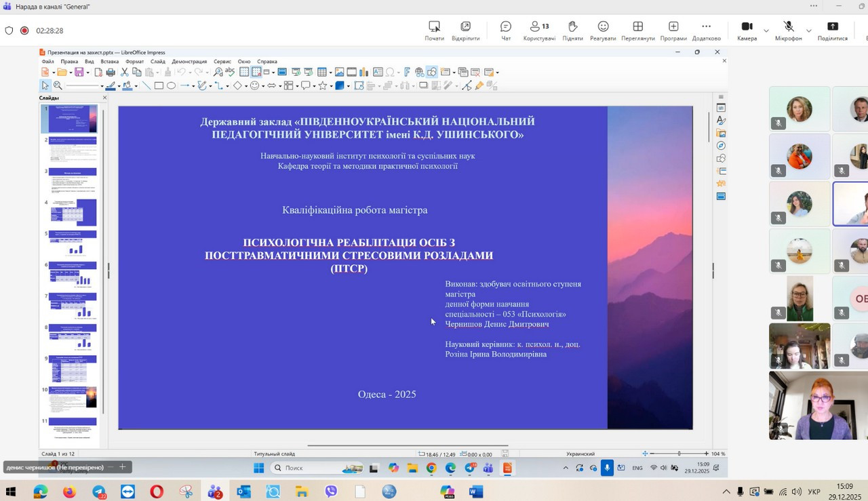Expand the microphone options dropdown arrow
The image size is (868, 501).
pos(808,31)
